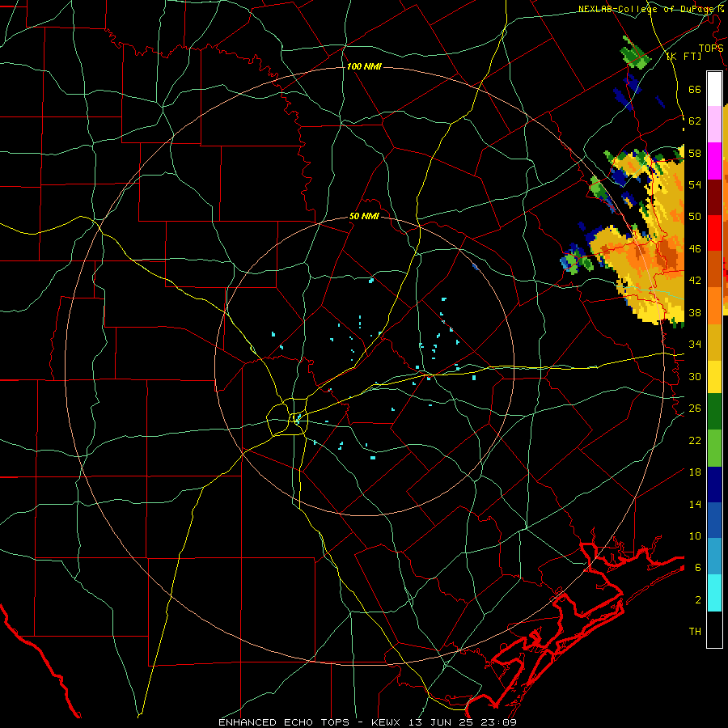Click the legend value "38"

click(x=695, y=312)
